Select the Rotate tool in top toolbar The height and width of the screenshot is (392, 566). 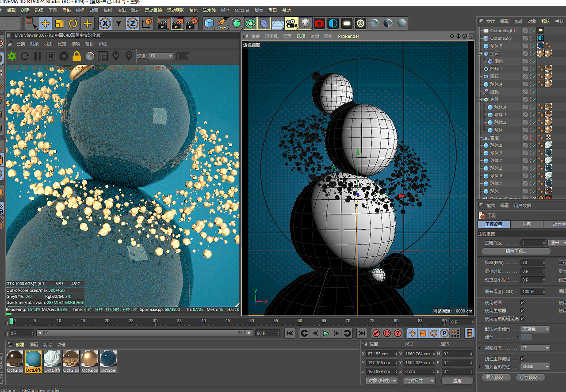[73, 23]
